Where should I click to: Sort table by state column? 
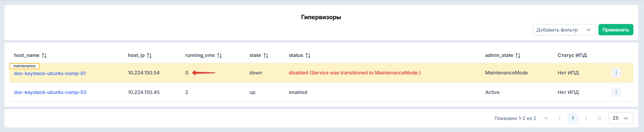click(266, 56)
